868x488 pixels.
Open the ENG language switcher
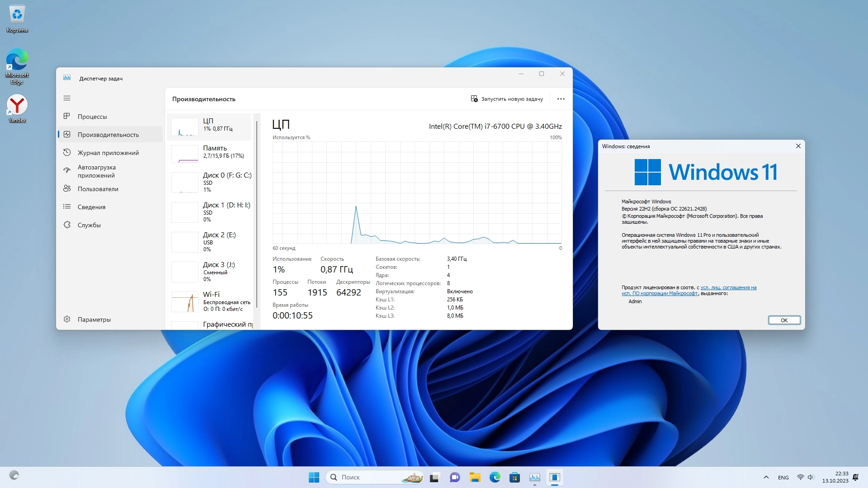[783, 478]
